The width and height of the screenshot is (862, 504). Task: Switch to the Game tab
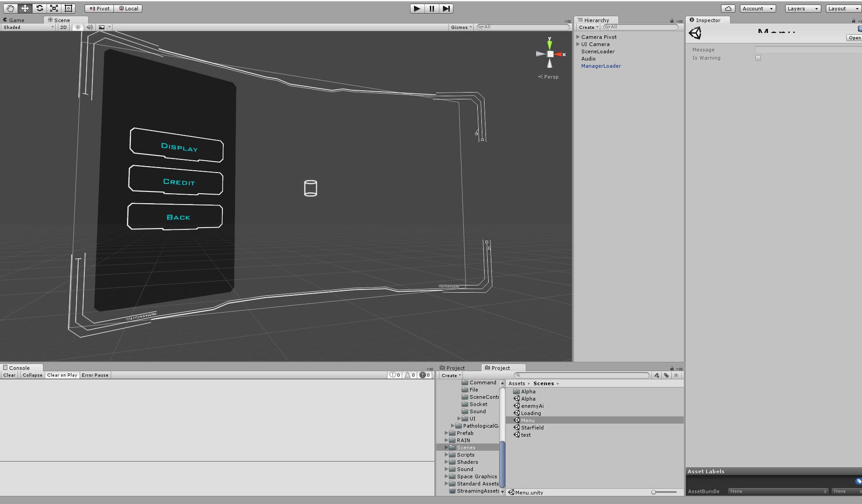pyautogui.click(x=14, y=20)
